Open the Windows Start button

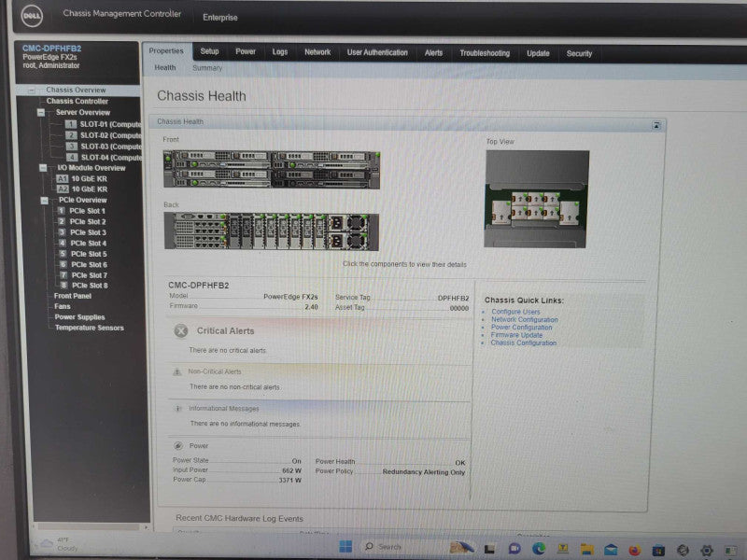click(x=345, y=547)
